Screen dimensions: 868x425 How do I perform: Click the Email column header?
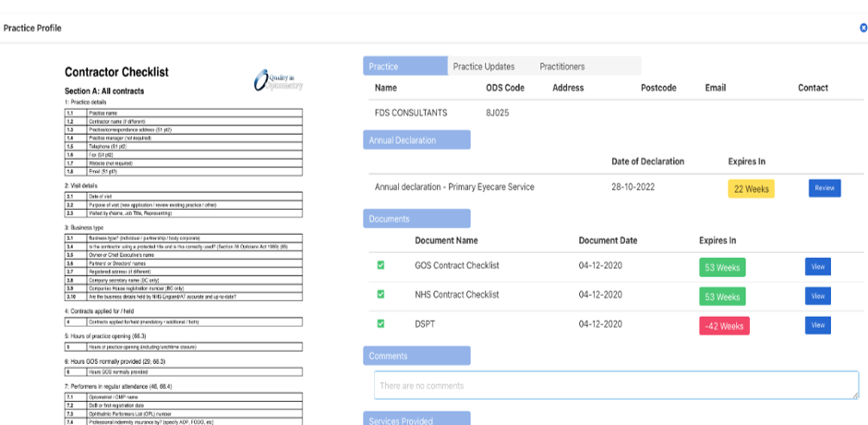[x=716, y=88]
